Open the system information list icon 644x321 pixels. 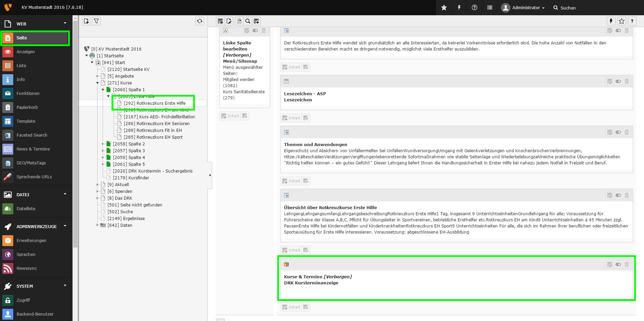click(490, 7)
